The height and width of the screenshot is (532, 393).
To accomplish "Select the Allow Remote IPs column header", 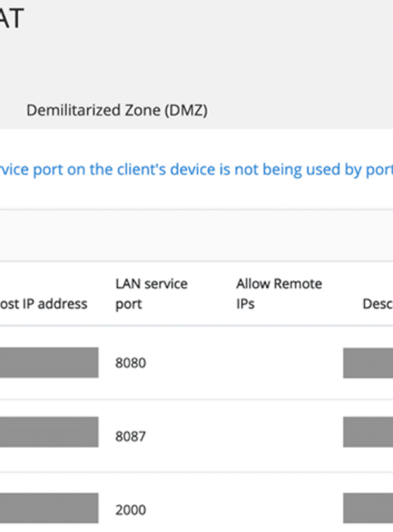I will pos(279,294).
